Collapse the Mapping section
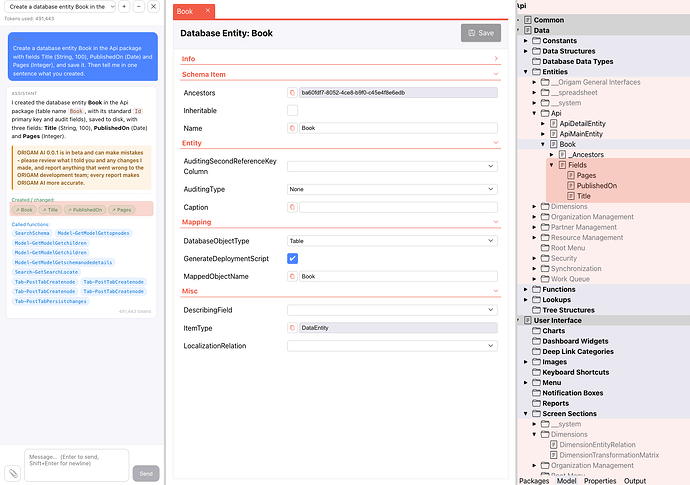The height and width of the screenshot is (485, 690). tap(496, 222)
